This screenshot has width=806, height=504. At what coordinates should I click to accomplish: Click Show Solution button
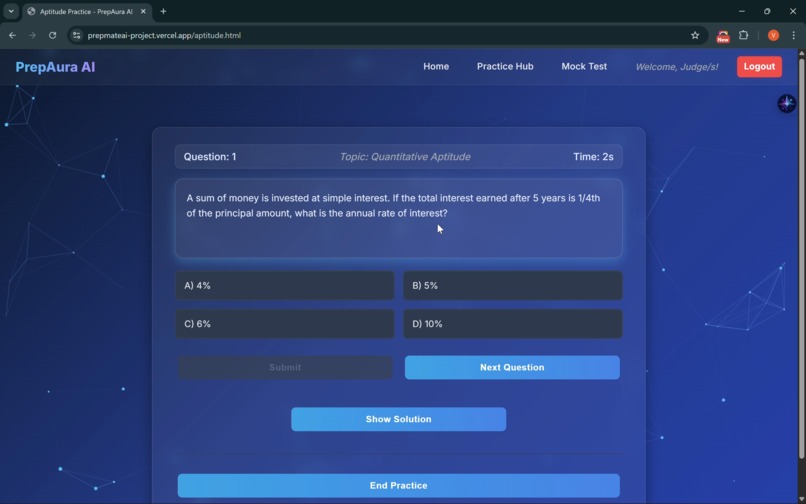[x=398, y=419]
